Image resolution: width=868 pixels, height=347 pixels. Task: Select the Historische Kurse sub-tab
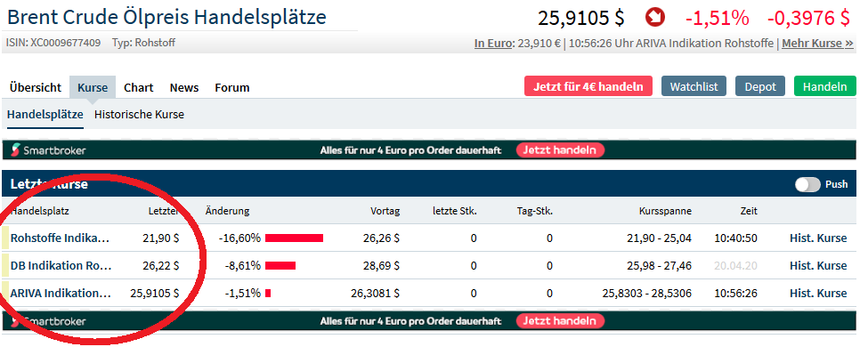(x=139, y=115)
